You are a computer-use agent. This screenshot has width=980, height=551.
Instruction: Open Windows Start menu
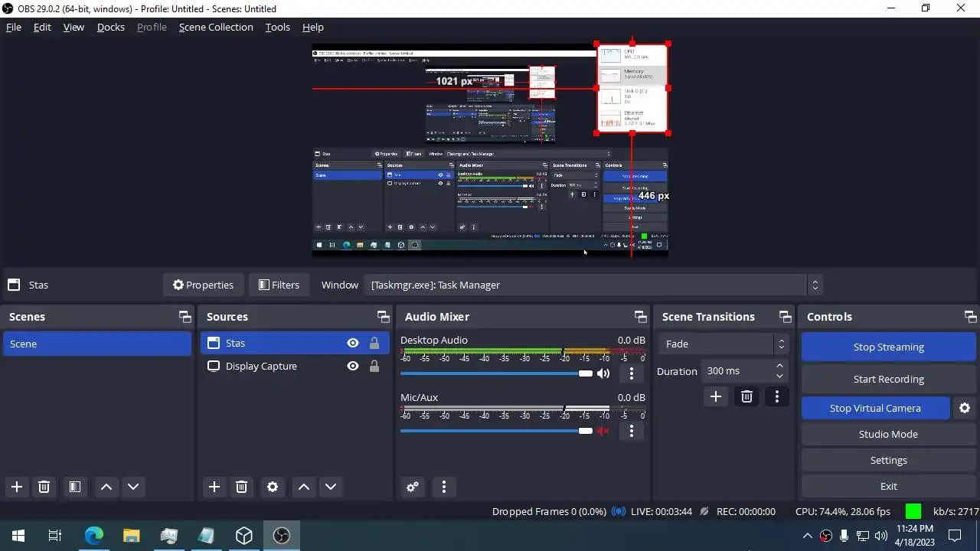pyautogui.click(x=18, y=536)
